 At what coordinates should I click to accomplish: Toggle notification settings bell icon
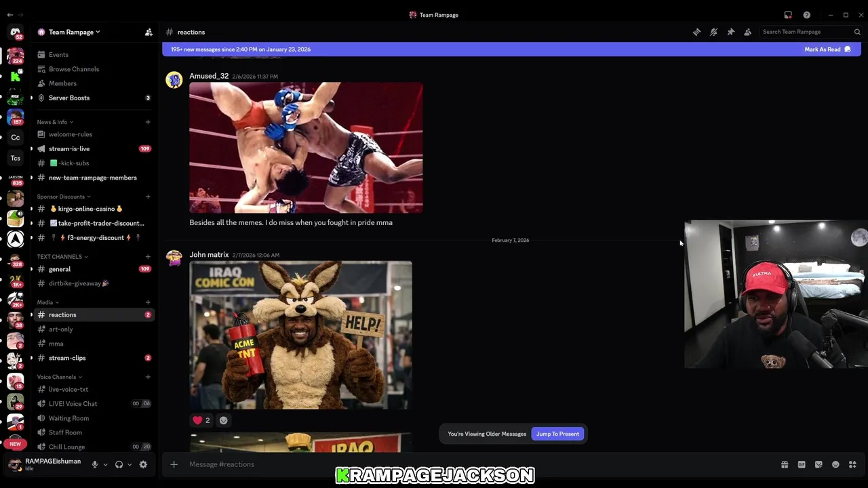coord(713,32)
